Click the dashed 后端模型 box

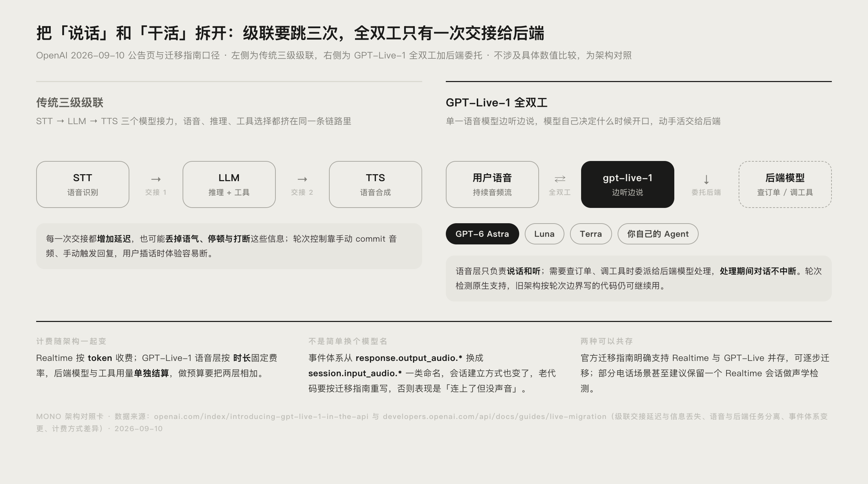[785, 184]
